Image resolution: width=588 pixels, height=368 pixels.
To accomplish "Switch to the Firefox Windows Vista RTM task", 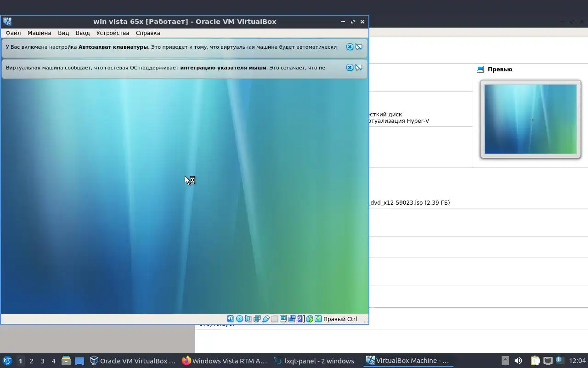I will (225, 361).
